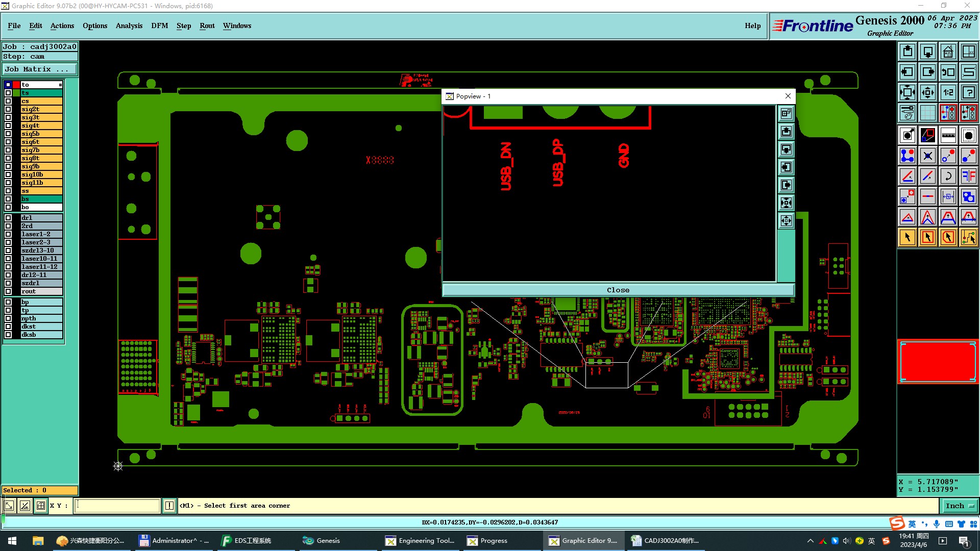980x551 pixels.
Task: Click the X Y coordinate input field
Action: pos(117,506)
